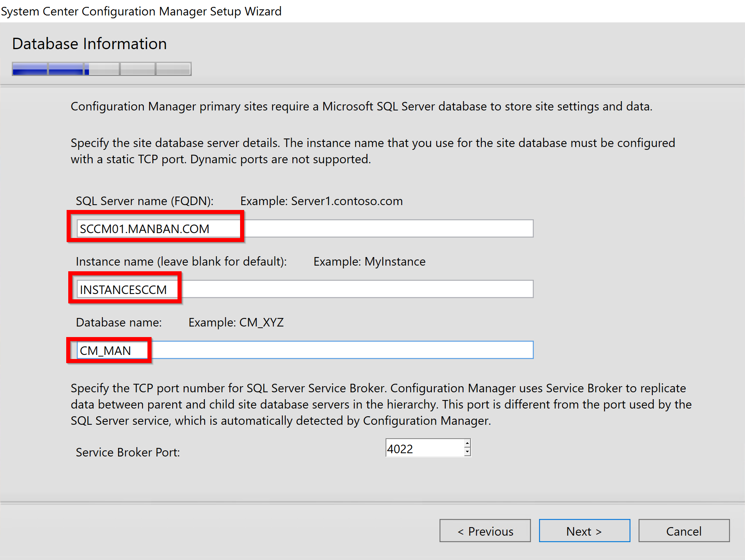Click the Database Information heading

pyautogui.click(x=89, y=43)
